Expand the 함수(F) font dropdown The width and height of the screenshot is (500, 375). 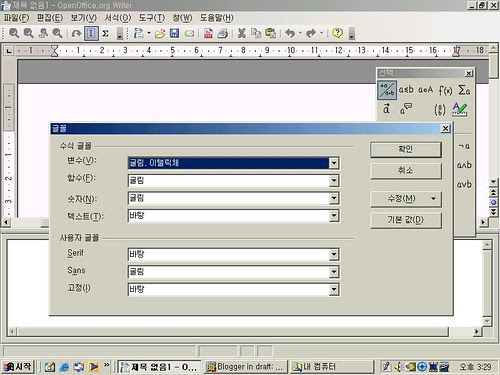(334, 181)
